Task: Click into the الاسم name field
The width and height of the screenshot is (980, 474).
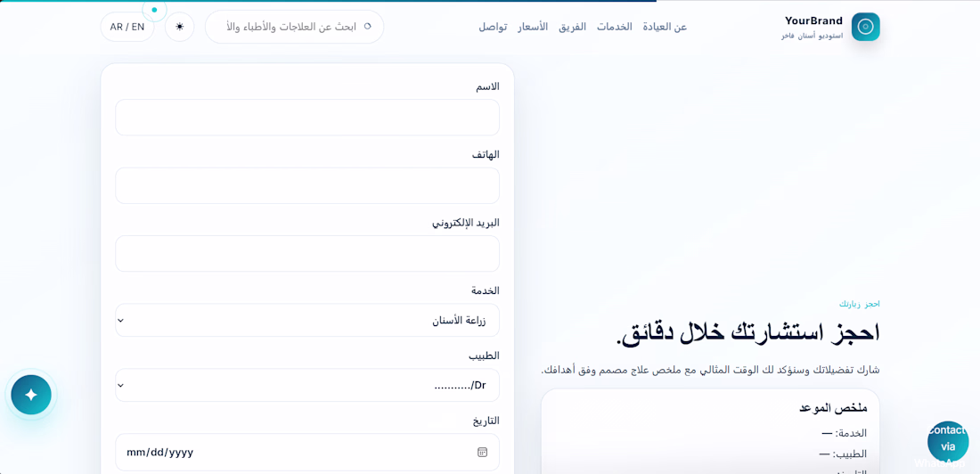Action: [x=307, y=118]
